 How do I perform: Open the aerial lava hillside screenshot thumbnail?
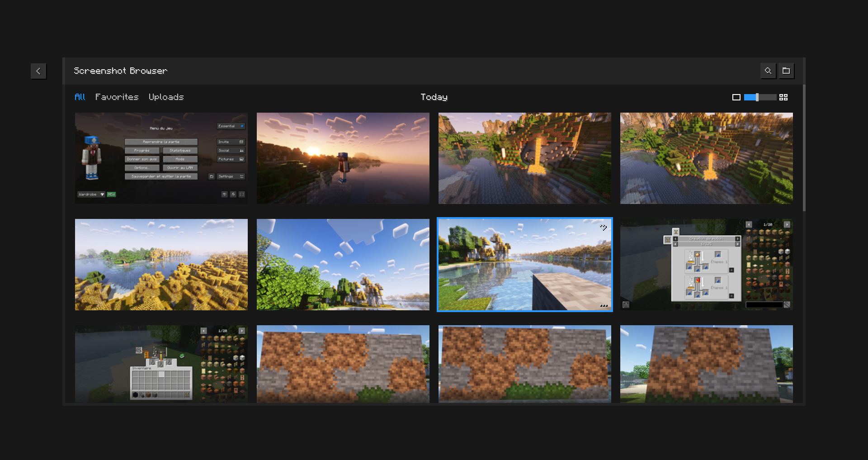click(x=707, y=158)
